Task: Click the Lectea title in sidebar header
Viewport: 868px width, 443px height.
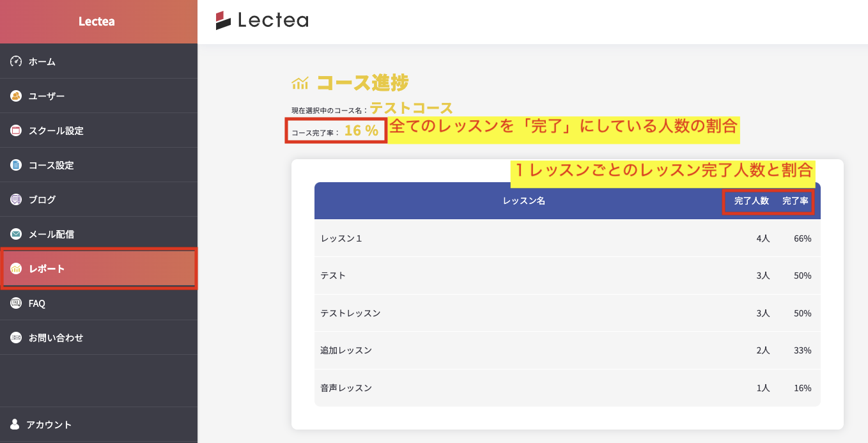Action: tap(97, 21)
